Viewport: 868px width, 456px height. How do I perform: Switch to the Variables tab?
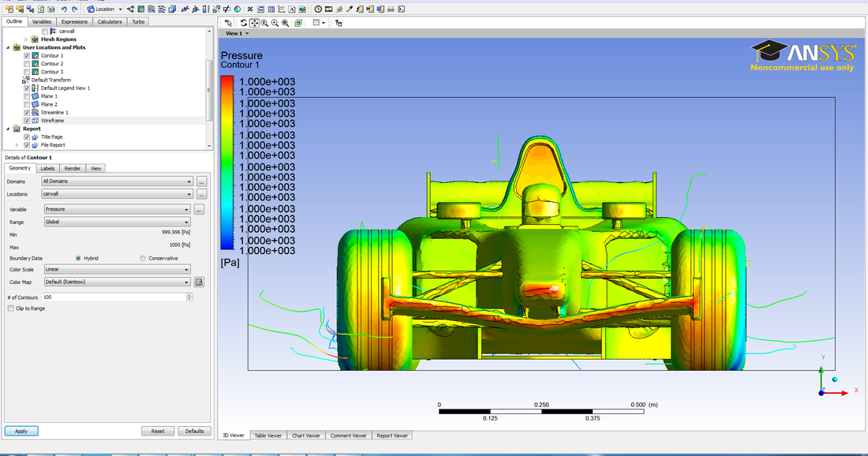pyautogui.click(x=42, y=21)
